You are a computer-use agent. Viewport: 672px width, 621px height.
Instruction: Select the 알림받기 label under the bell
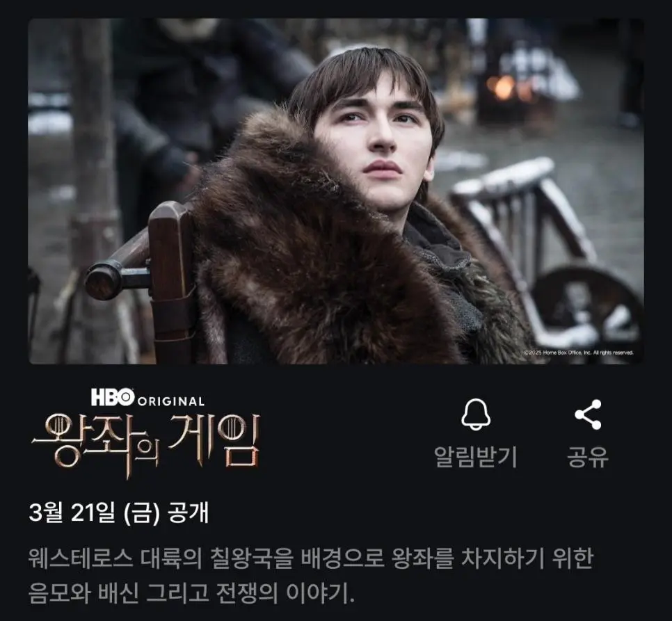click(x=476, y=457)
